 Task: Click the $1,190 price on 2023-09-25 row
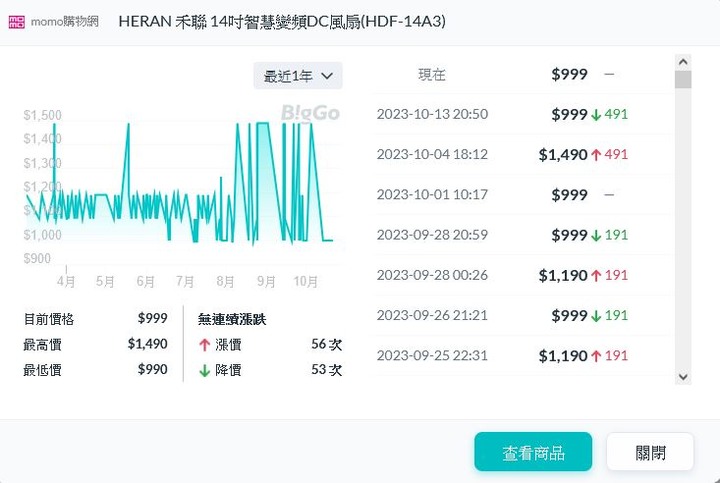point(563,356)
